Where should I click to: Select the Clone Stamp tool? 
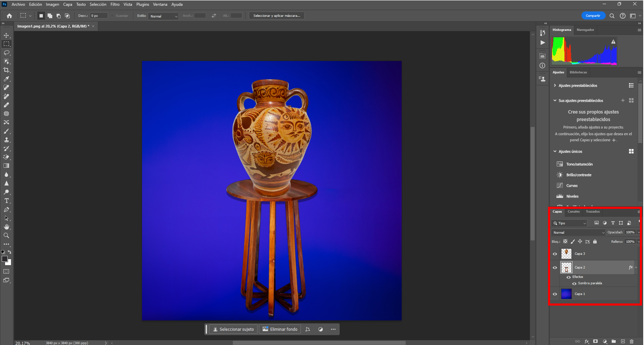[6, 140]
